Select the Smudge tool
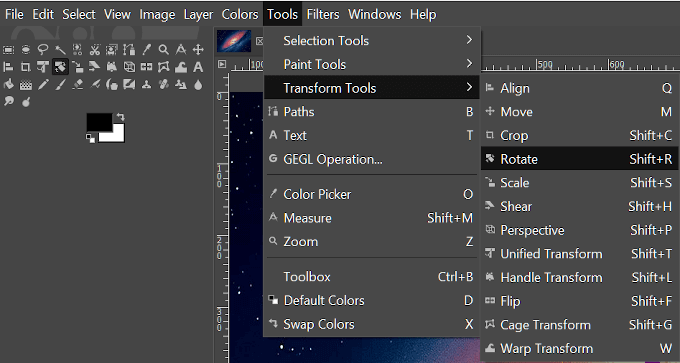Viewport: 680px width, 363px height. 9,101
